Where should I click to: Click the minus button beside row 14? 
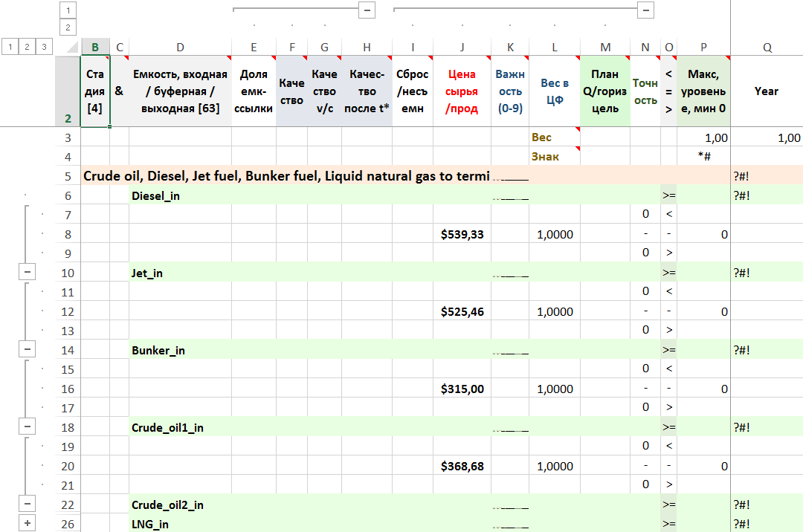pos(28,350)
